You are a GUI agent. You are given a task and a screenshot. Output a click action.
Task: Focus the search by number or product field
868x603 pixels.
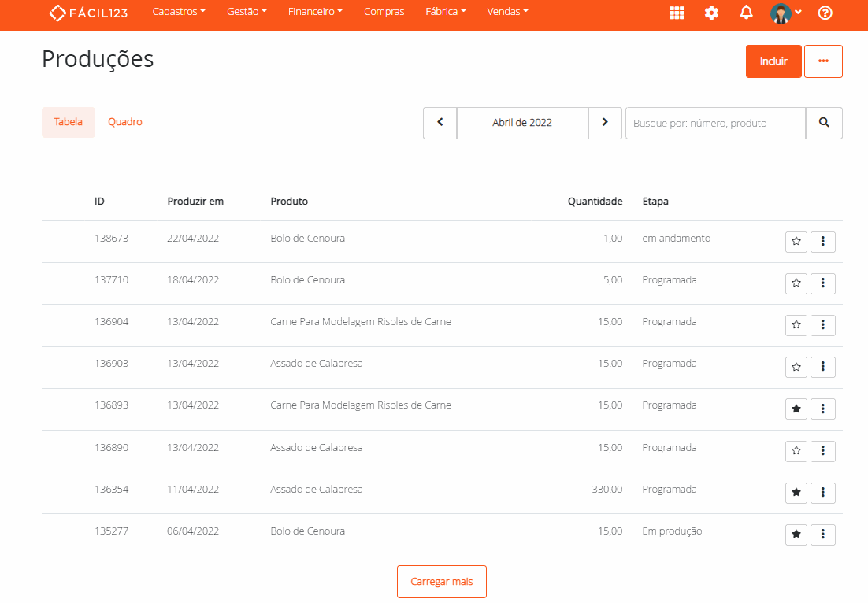point(715,123)
